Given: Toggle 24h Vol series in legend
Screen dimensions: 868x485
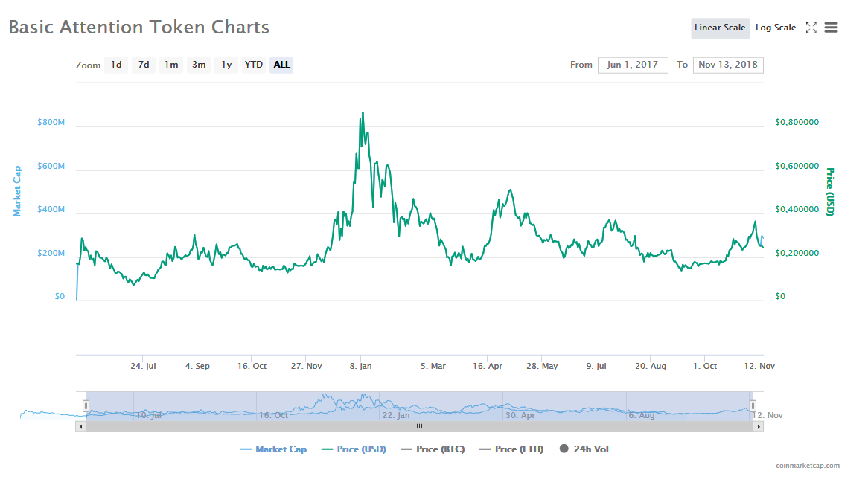Looking at the screenshot, I should (584, 449).
